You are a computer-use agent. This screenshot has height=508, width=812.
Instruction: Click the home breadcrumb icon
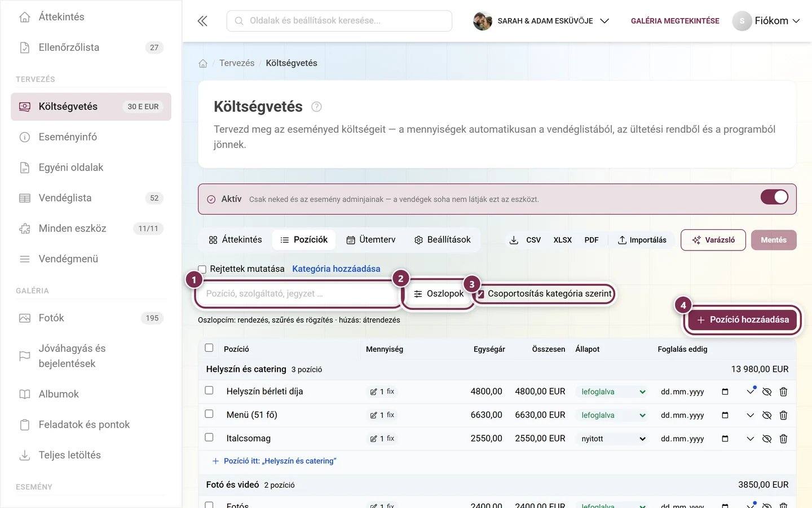click(203, 63)
